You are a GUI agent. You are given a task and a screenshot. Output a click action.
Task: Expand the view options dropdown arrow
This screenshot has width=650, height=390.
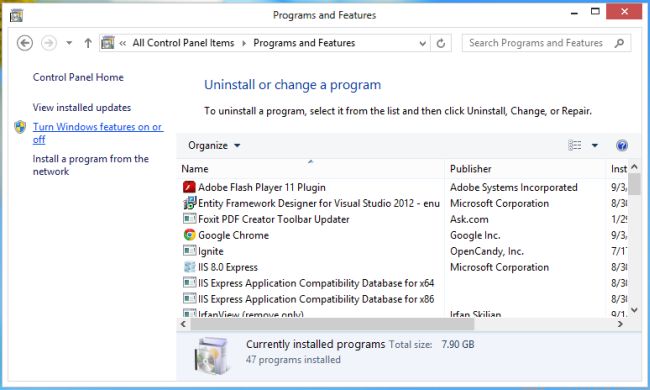[x=594, y=145]
